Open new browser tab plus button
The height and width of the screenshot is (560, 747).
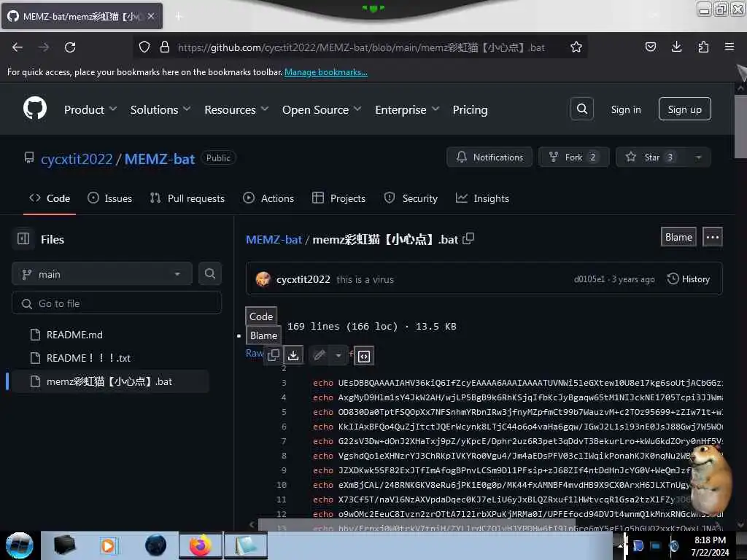coord(179,16)
